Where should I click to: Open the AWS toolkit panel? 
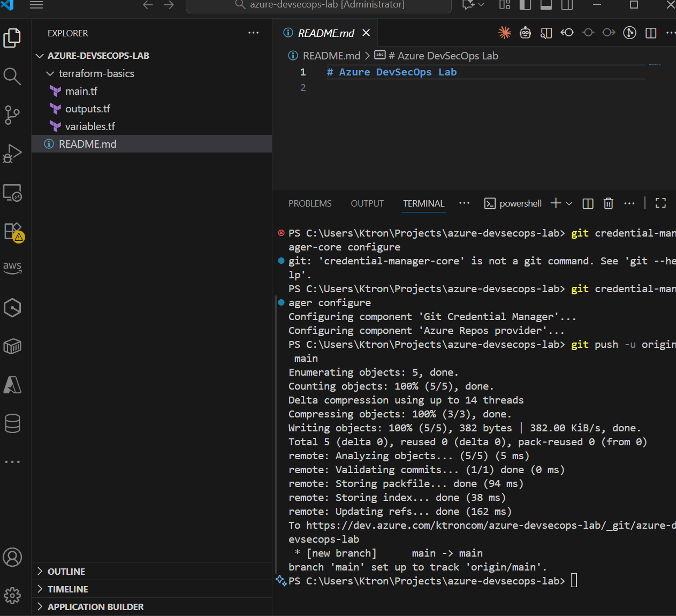coord(12,267)
